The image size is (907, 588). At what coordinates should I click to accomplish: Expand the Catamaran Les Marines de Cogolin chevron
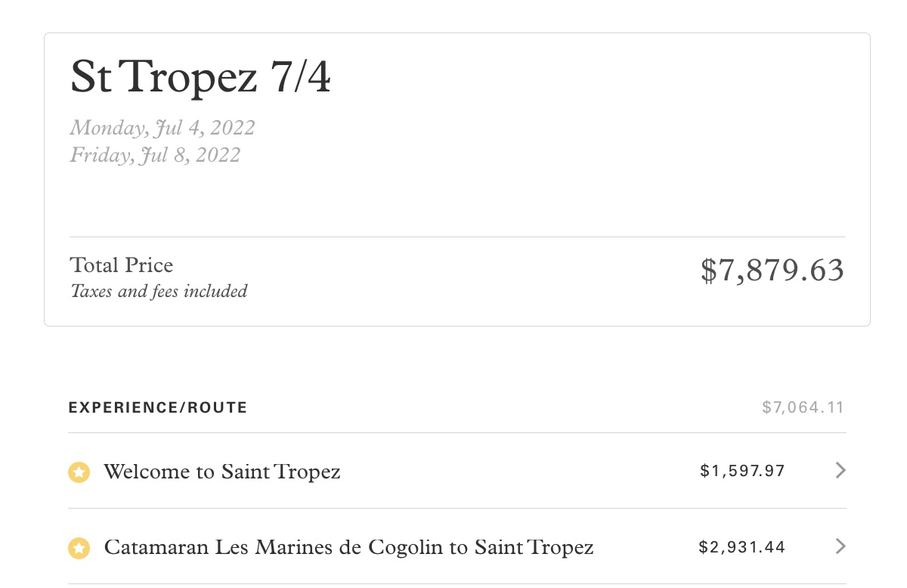pyautogui.click(x=840, y=546)
